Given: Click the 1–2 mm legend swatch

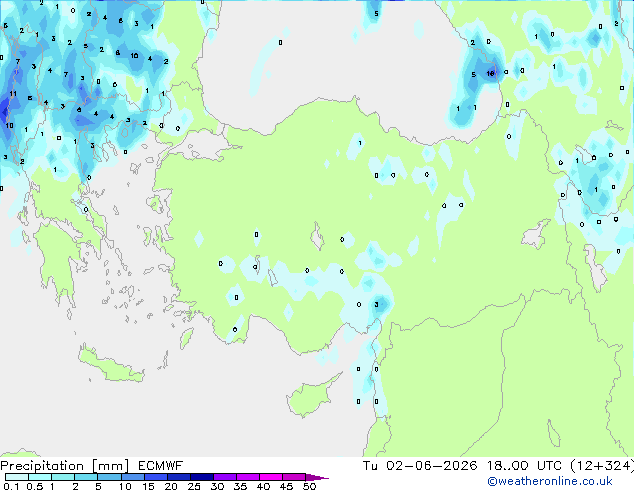Looking at the screenshot, I should [63, 477].
